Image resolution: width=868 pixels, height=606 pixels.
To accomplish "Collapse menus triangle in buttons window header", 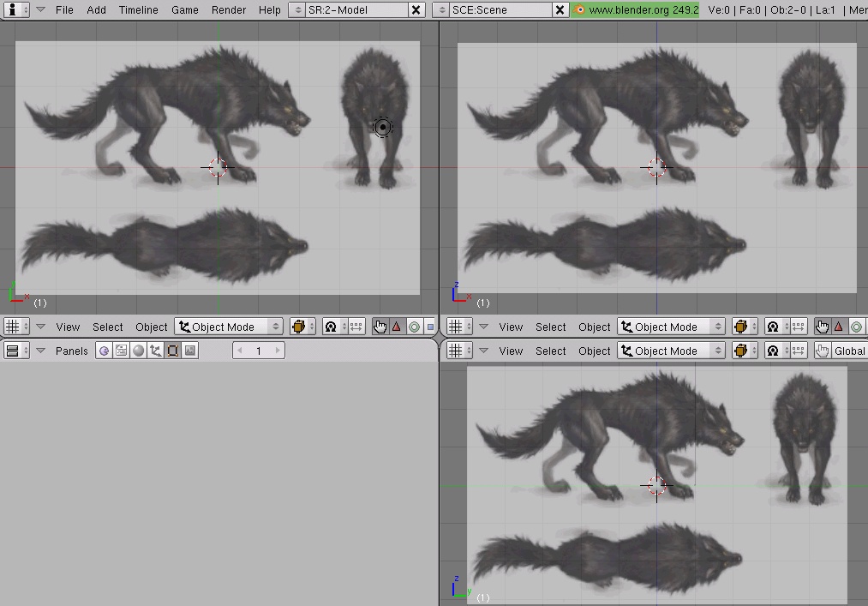I will coord(40,351).
